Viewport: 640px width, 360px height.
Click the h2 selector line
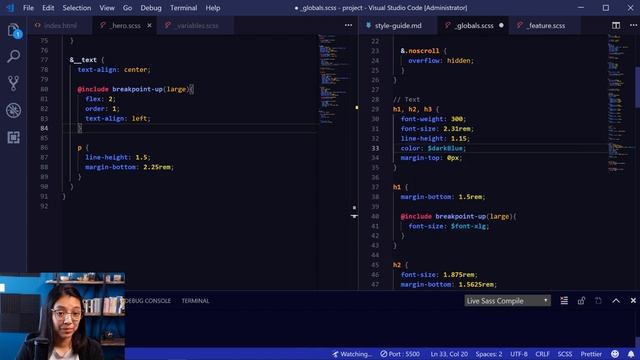(x=400, y=265)
